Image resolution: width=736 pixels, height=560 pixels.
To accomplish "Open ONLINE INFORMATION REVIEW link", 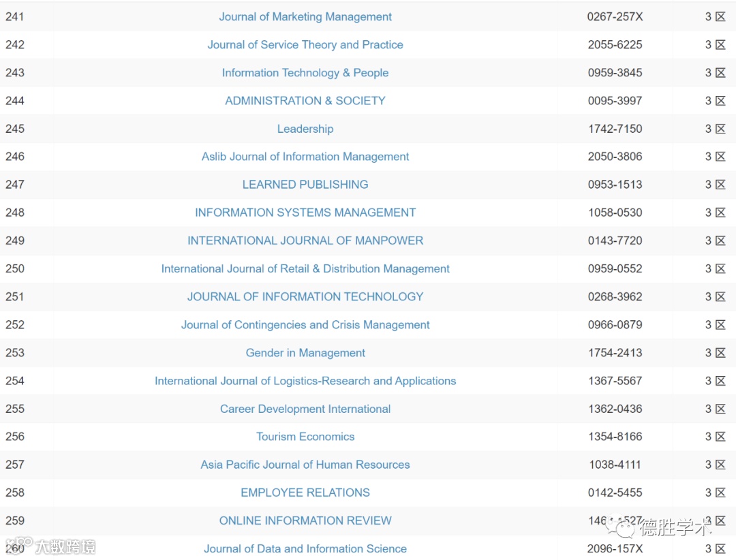I will (305, 520).
